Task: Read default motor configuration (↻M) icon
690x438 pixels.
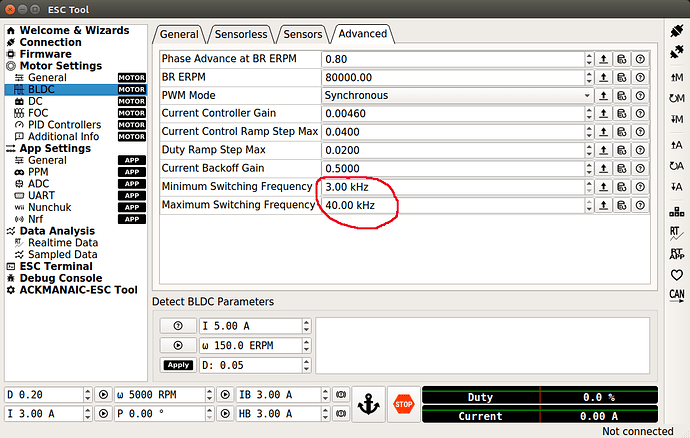Action: click(676, 98)
